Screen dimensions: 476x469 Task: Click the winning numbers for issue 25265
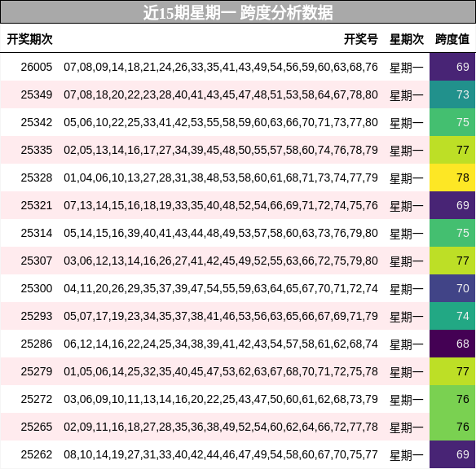click(221, 427)
